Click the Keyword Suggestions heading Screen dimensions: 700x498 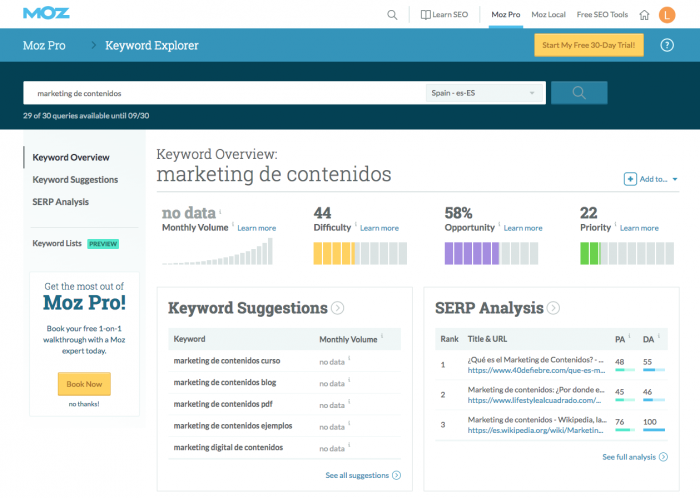[248, 308]
